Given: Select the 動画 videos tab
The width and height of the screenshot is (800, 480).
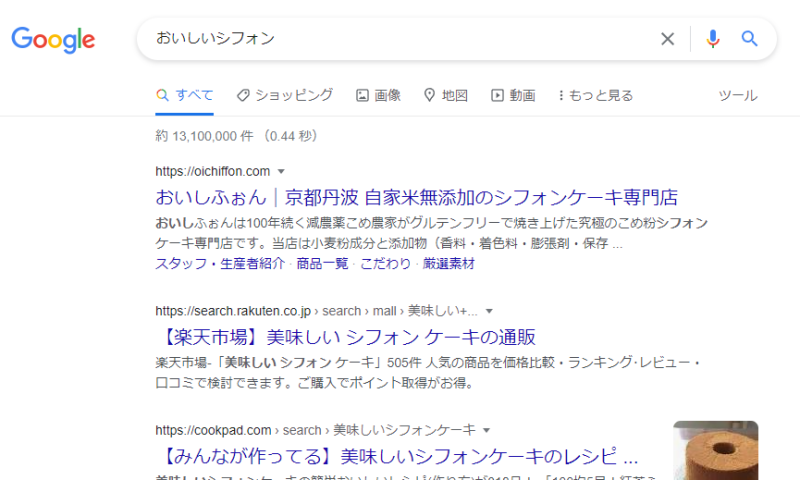Looking at the screenshot, I should point(512,95).
